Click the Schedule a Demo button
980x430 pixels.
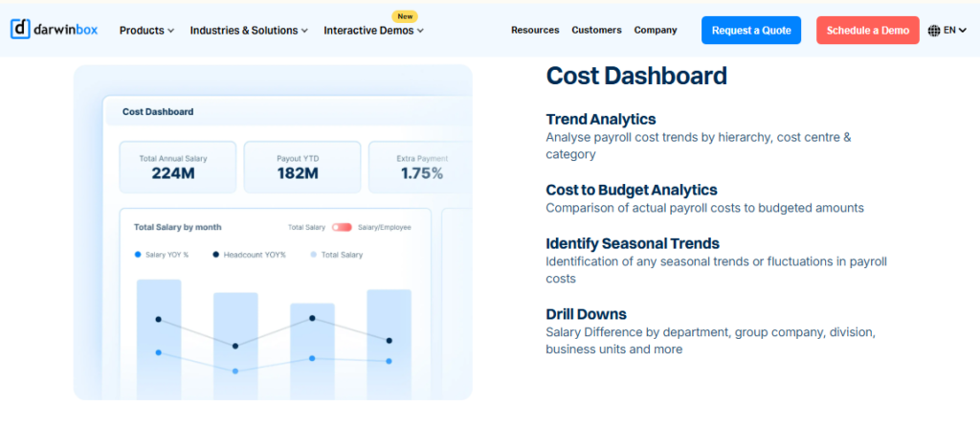(867, 30)
